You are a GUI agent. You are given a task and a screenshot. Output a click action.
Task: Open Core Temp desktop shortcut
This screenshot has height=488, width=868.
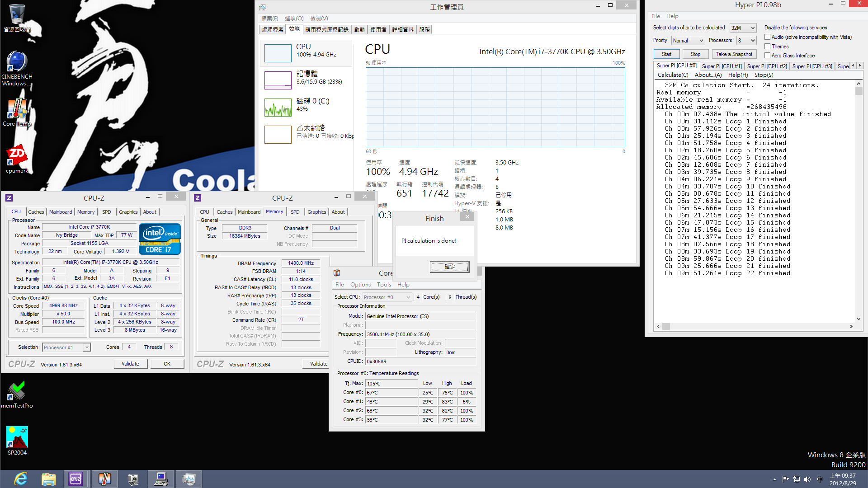(x=17, y=113)
